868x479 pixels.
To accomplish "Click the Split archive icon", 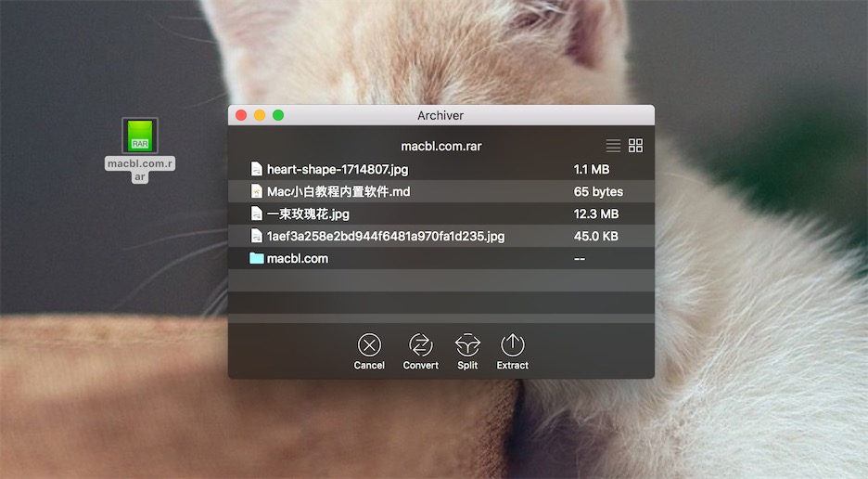I will (x=467, y=344).
